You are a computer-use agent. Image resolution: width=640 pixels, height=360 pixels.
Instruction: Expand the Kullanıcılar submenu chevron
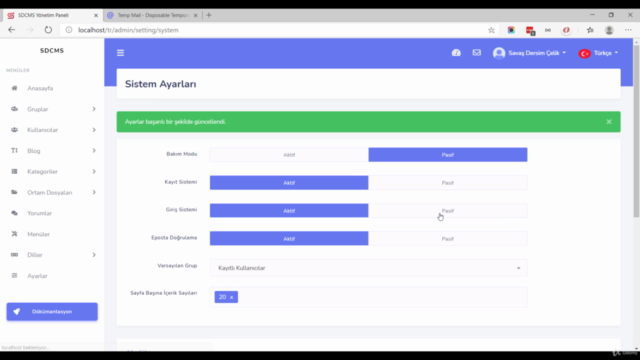pyautogui.click(x=94, y=130)
